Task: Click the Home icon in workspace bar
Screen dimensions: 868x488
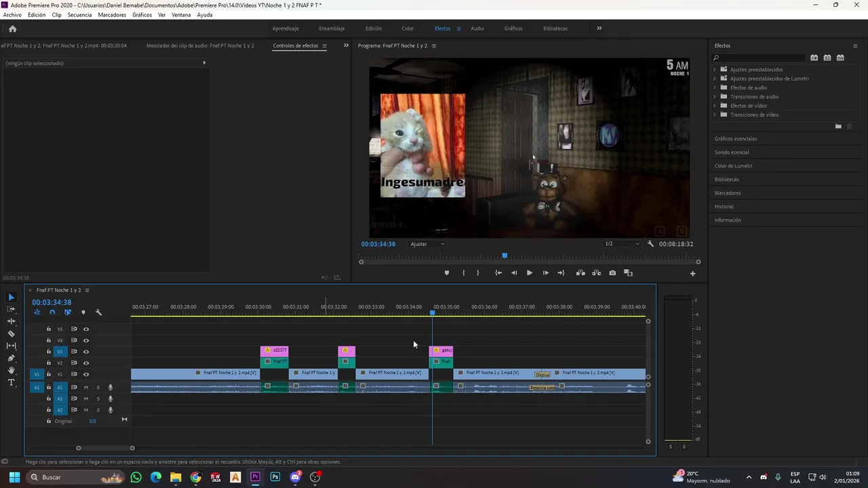Action: [x=12, y=28]
